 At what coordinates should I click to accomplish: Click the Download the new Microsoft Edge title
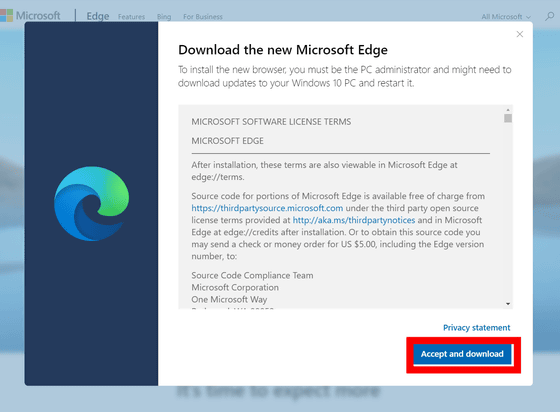tap(282, 50)
